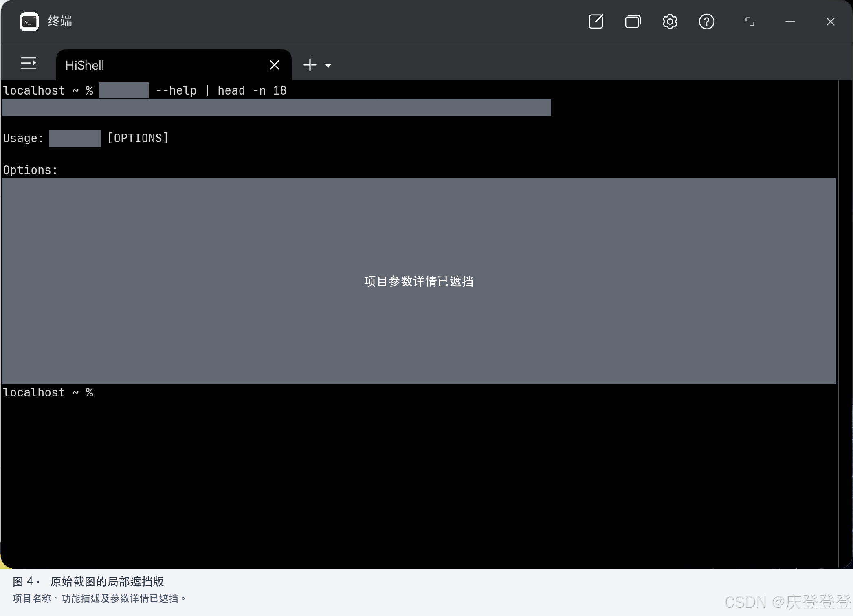Add a new terminal tab
The width and height of the screenshot is (853, 616).
click(x=310, y=65)
